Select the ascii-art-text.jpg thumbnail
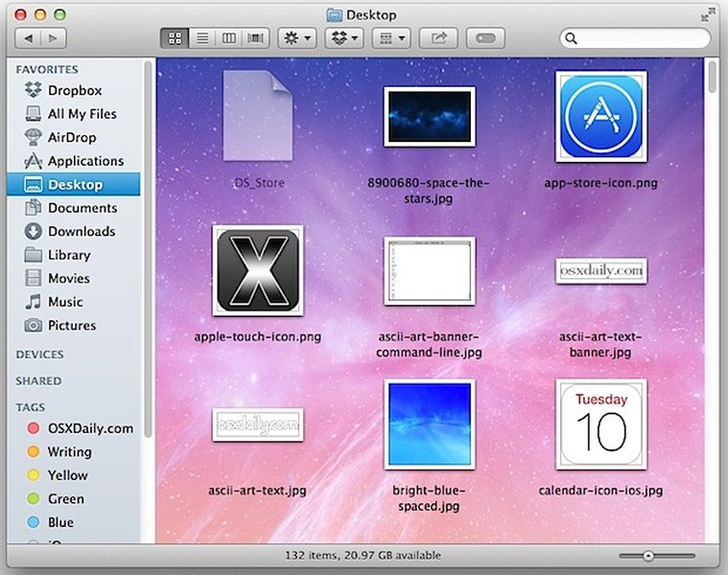Screen dimensions: 728x575 pyautogui.click(x=258, y=425)
